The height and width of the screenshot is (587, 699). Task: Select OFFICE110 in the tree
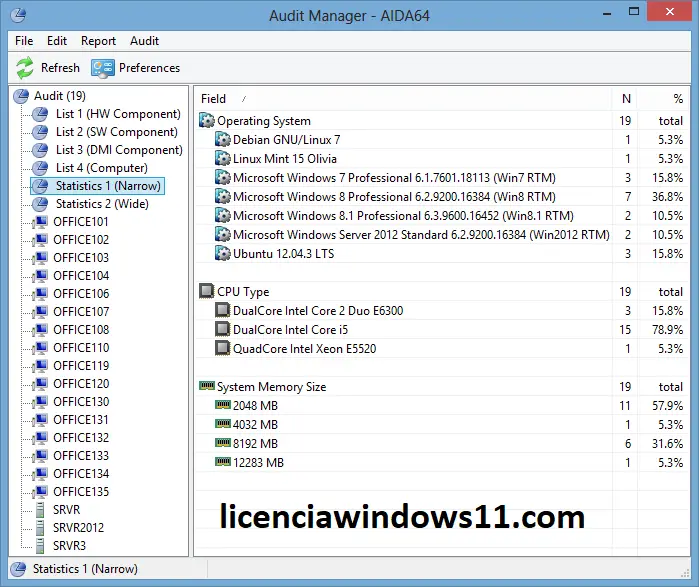(x=81, y=348)
